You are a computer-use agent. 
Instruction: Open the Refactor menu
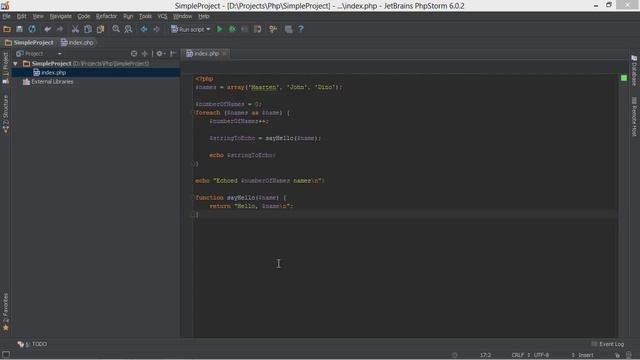click(x=107, y=16)
